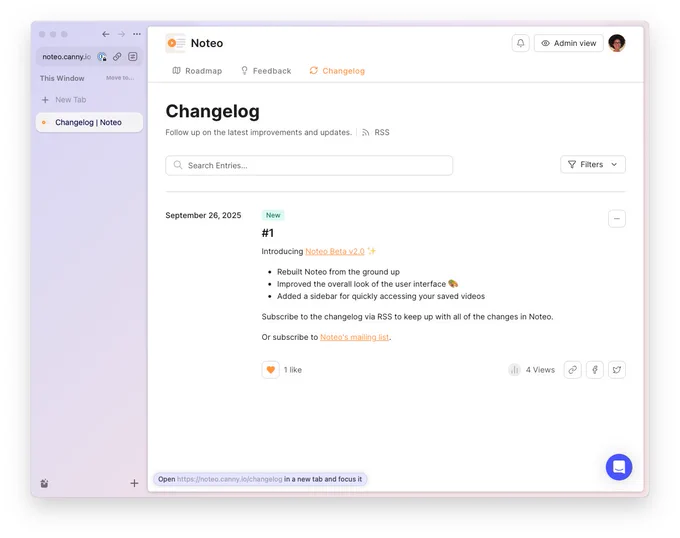Click the plus button in the sidebar footer

point(134,483)
